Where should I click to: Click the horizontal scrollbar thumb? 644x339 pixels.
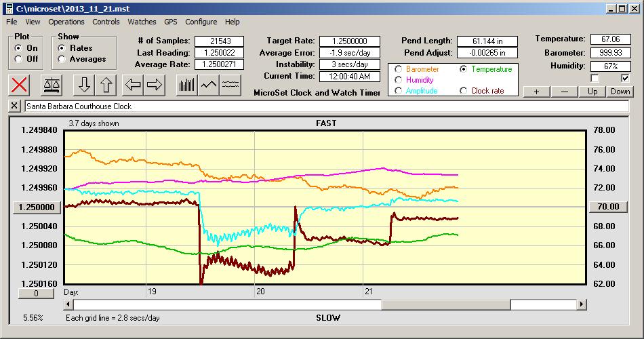446,304
